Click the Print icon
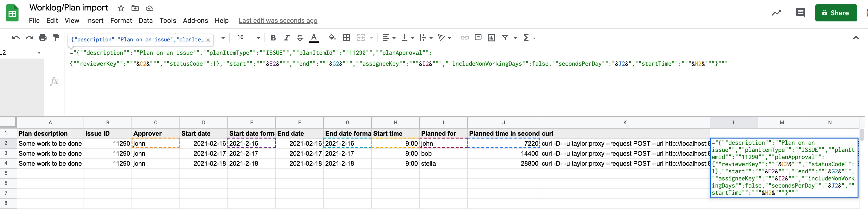868x209 pixels. coord(42,37)
